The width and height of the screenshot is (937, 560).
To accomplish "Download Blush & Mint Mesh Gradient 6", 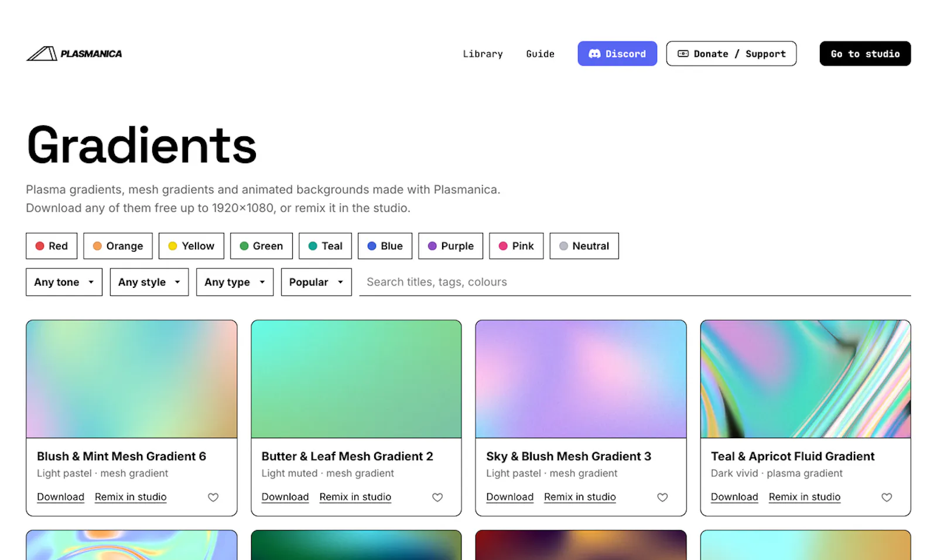I will click(x=60, y=497).
